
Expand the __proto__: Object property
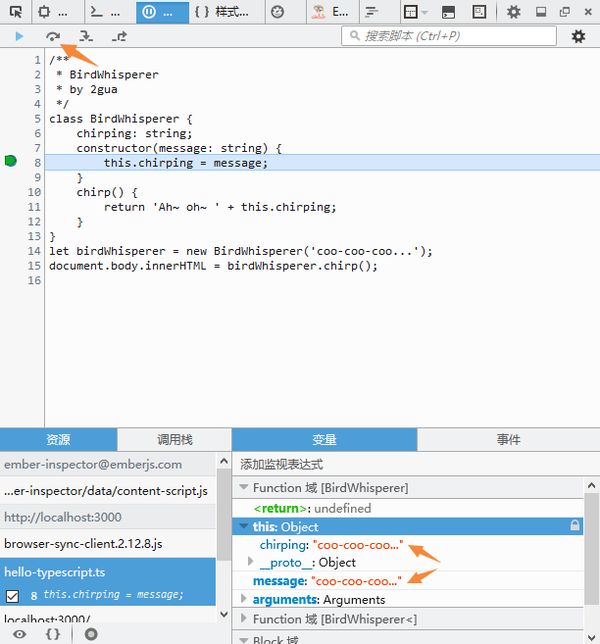[251, 561]
